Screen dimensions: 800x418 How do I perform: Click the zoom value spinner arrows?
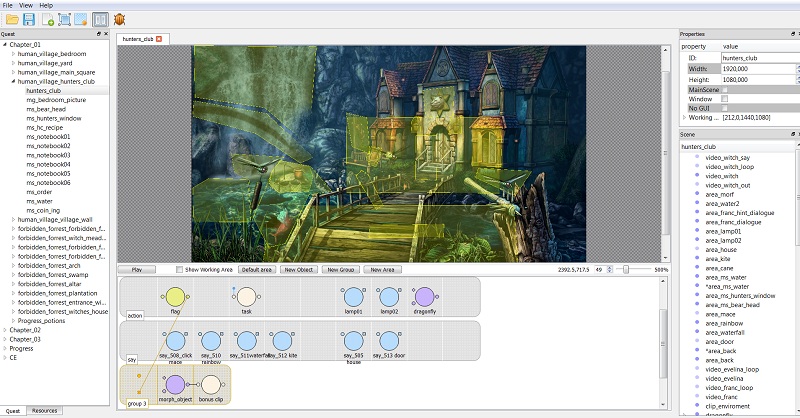(x=610, y=269)
